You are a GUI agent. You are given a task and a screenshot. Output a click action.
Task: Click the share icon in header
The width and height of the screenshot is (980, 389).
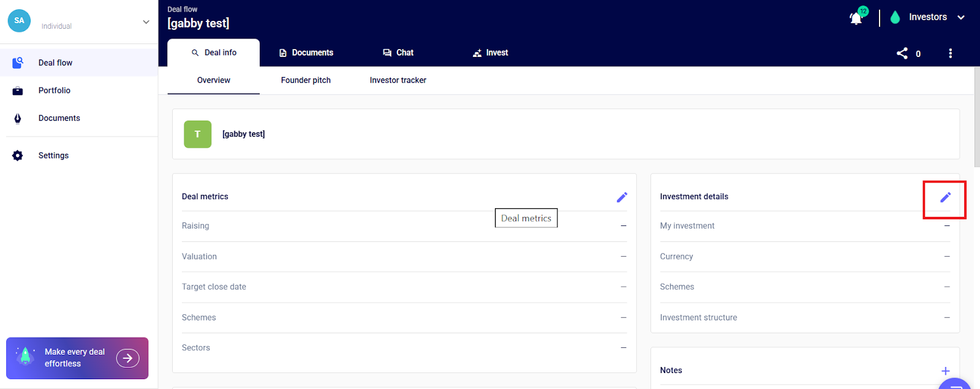point(902,53)
